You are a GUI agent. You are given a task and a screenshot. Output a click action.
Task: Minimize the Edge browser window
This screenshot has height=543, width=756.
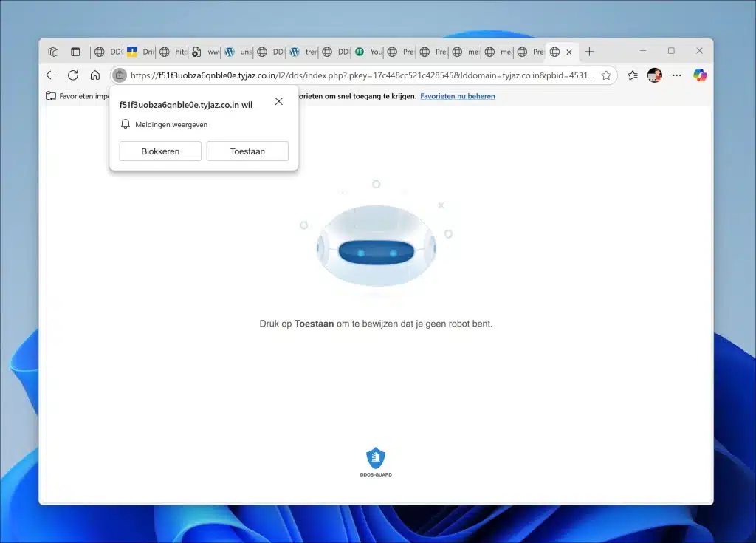(x=643, y=51)
